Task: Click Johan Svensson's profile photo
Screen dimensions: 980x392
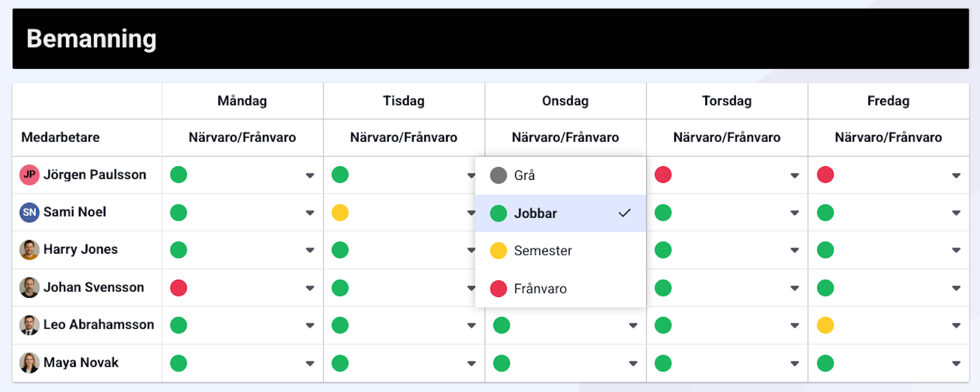Action: (x=29, y=288)
